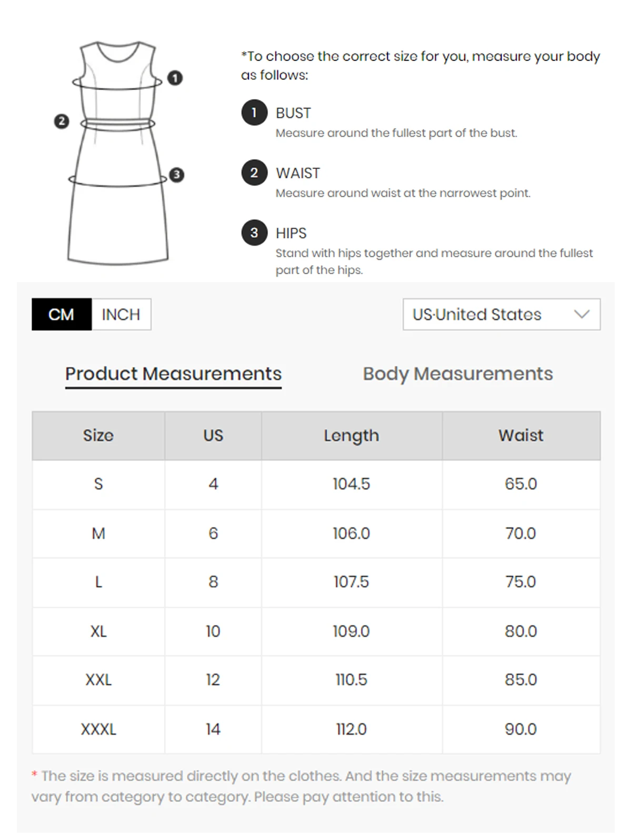Click the hips marker 3 on dress diagram
The image size is (630, 840).
177,175
